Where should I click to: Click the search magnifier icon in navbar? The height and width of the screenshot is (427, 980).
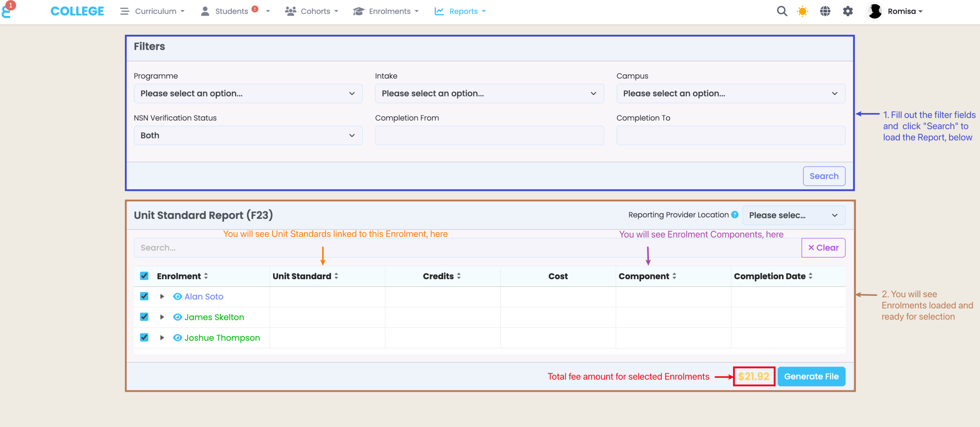pyautogui.click(x=782, y=11)
